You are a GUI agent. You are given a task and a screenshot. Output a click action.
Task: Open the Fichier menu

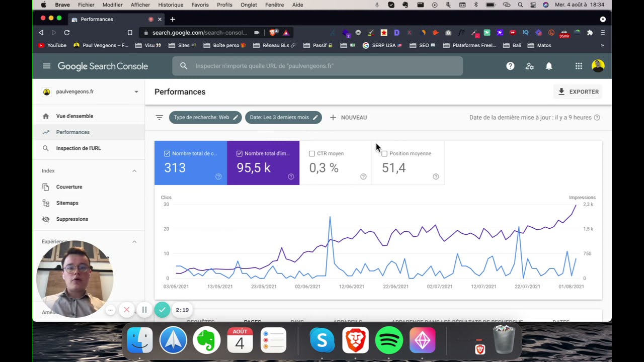86,5
